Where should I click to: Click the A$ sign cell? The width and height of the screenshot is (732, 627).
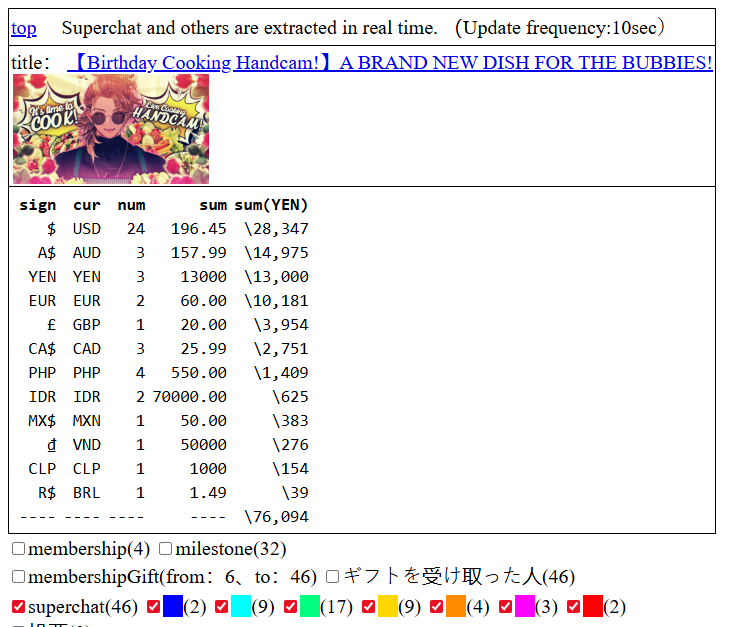[47, 253]
